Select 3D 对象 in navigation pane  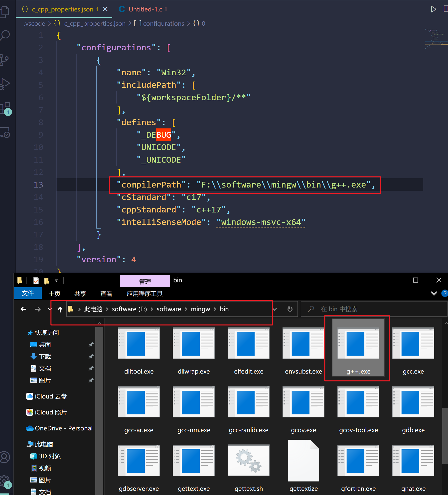coord(45,456)
